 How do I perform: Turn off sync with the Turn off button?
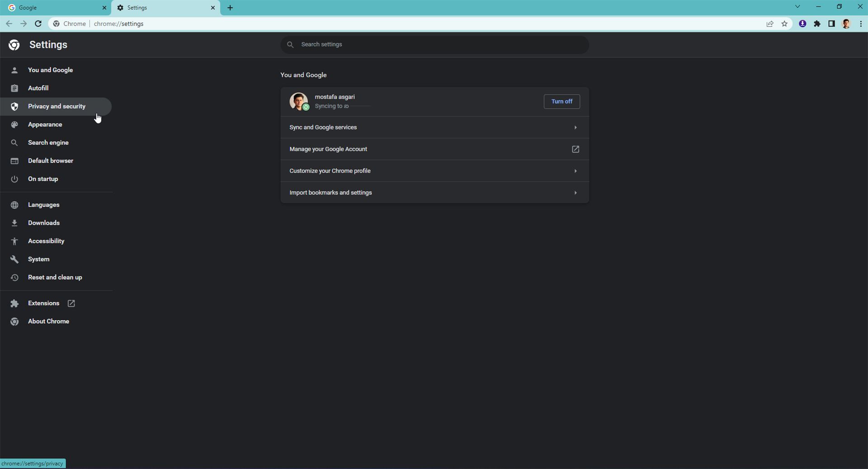(x=561, y=102)
